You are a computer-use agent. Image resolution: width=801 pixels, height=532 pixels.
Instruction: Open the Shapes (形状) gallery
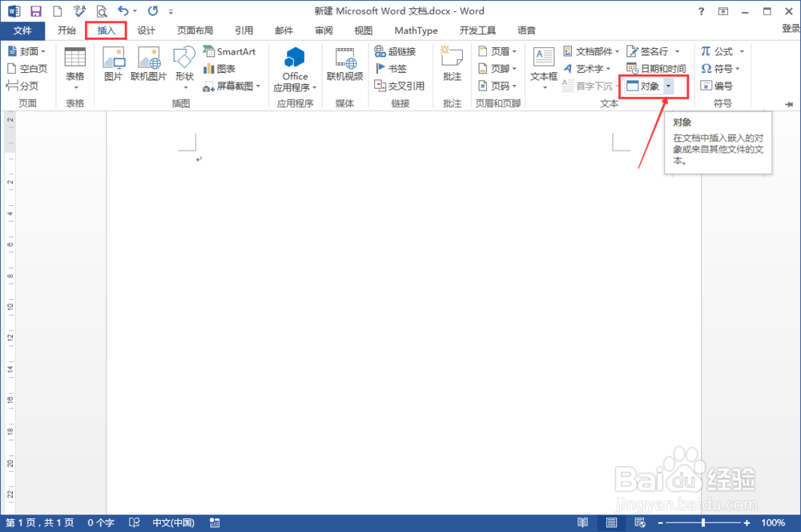click(184, 68)
